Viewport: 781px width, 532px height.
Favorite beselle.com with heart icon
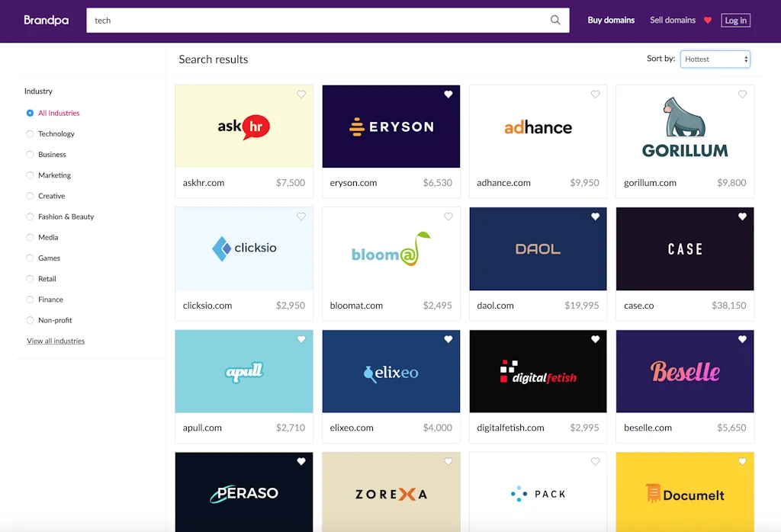click(x=742, y=340)
